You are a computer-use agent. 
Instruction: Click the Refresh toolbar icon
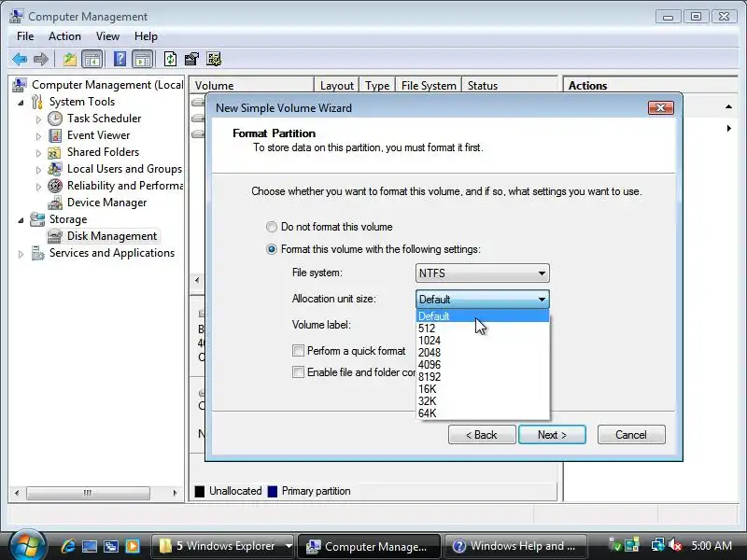[x=170, y=59]
